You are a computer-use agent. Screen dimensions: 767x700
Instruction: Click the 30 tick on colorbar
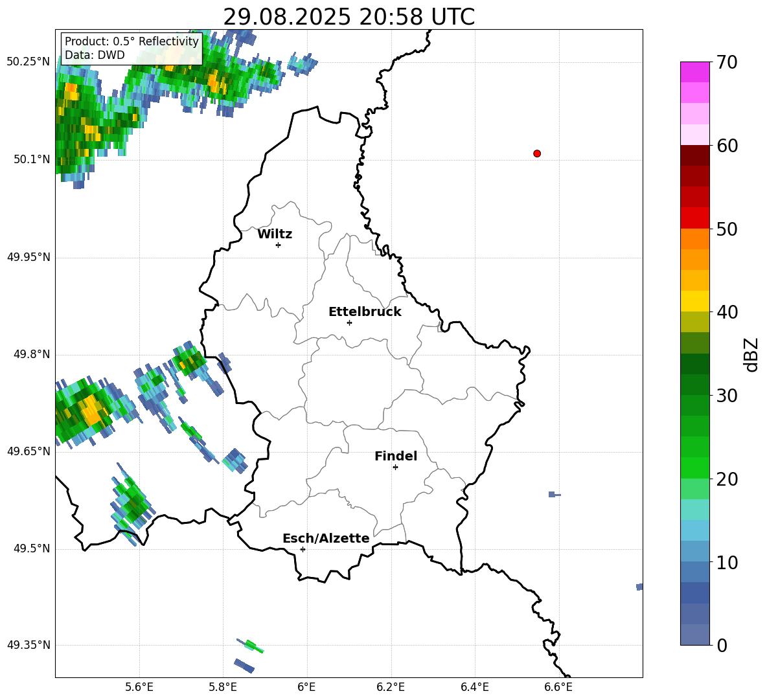point(726,396)
